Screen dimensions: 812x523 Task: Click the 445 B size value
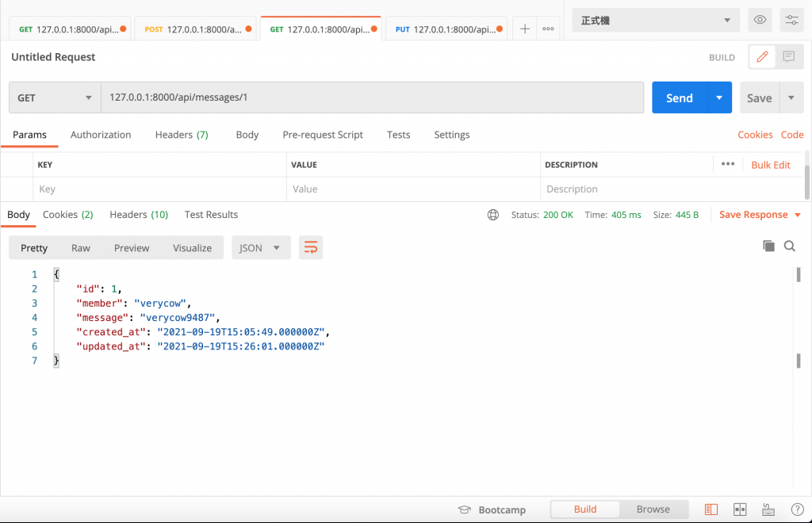(688, 215)
